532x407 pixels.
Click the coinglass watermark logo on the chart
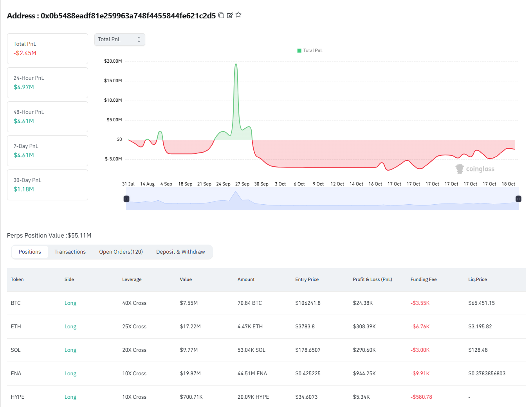pyautogui.click(x=475, y=169)
